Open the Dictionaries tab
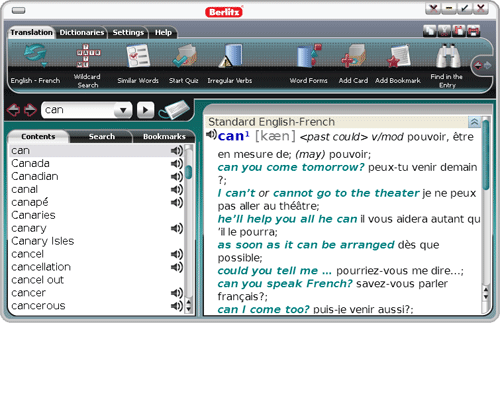 tap(82, 32)
